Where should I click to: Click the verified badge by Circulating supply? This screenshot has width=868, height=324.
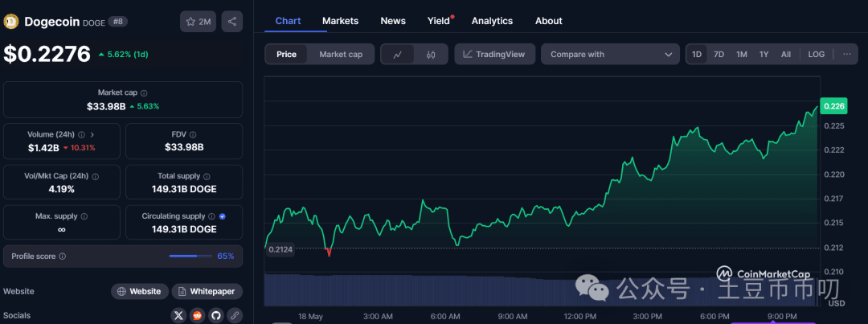[222, 216]
